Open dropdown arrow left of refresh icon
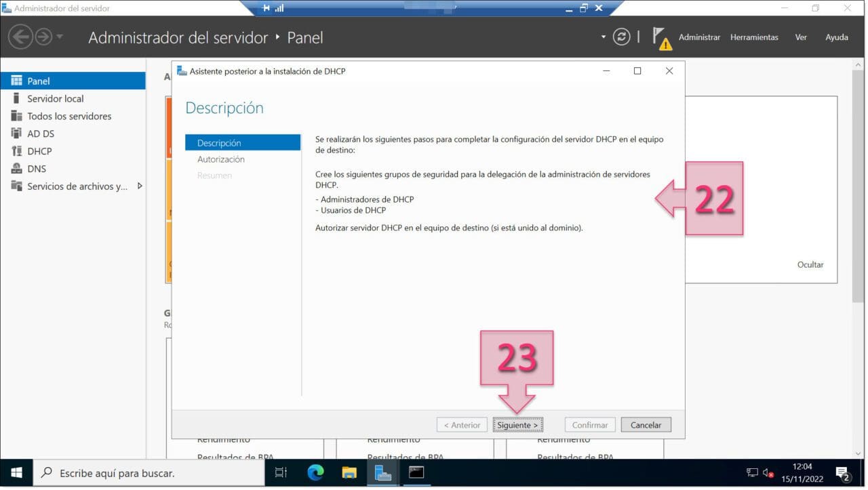Viewport: 868px width, 490px height. 604,37
